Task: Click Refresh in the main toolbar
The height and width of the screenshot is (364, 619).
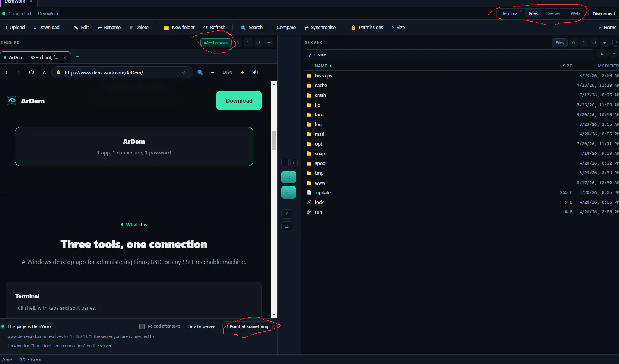Action: (214, 28)
